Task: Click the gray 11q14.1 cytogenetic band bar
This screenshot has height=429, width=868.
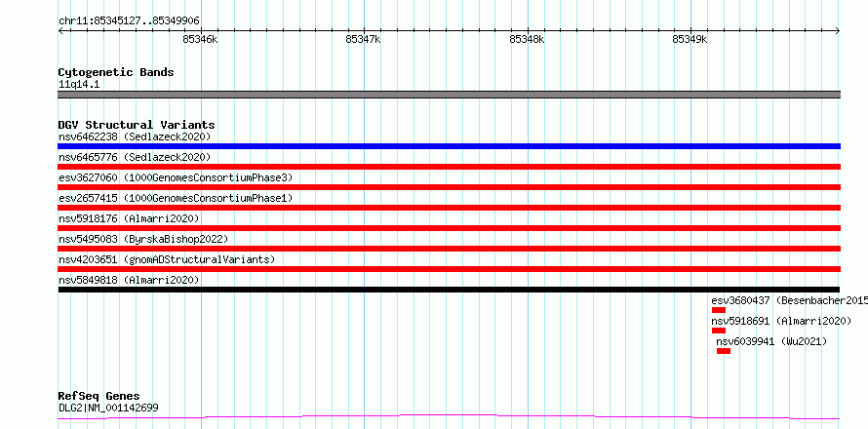Action: point(449,95)
